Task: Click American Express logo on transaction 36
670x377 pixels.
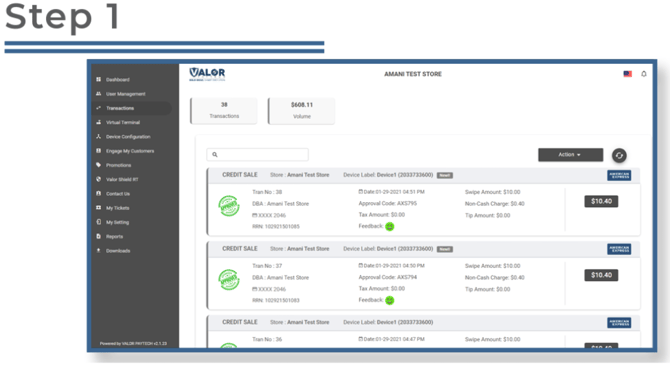Action: click(619, 323)
